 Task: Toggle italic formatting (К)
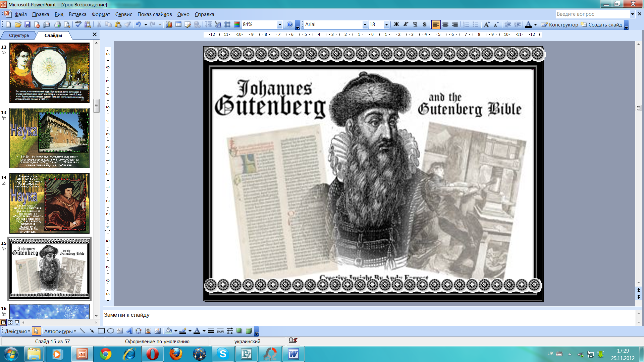pyautogui.click(x=406, y=24)
